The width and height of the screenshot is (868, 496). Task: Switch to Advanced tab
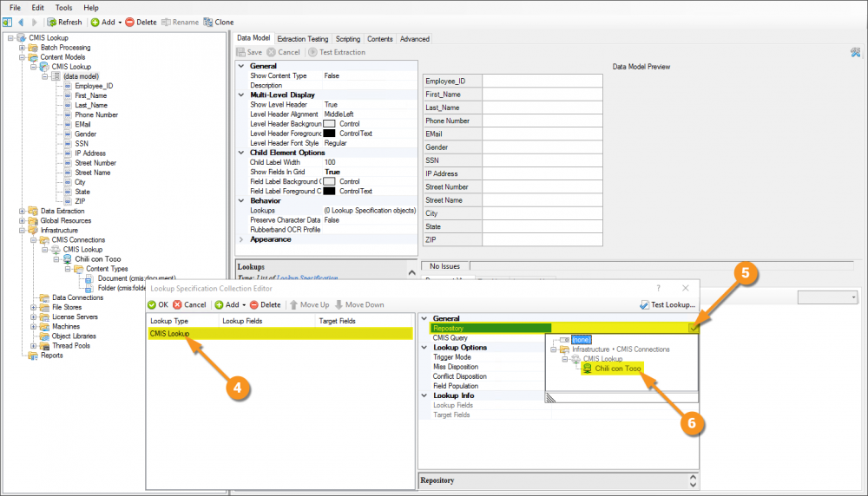click(415, 39)
